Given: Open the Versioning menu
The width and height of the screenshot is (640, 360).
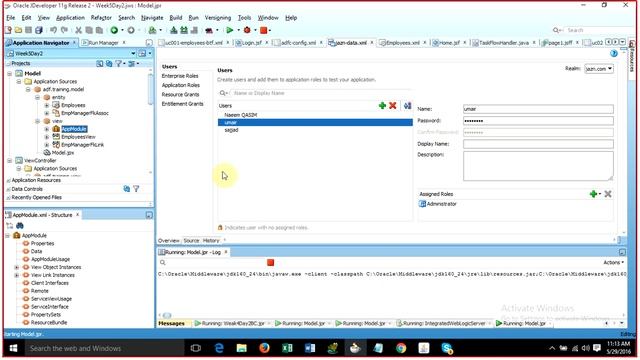Looking at the screenshot, I should pyautogui.click(x=218, y=18).
